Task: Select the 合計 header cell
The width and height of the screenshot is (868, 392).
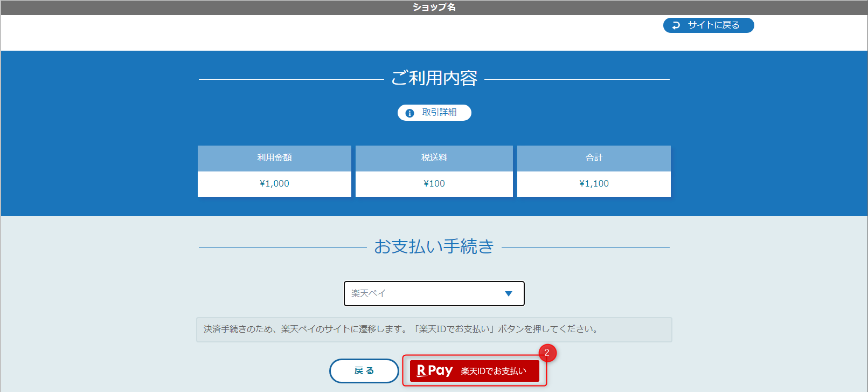Action: pos(594,158)
